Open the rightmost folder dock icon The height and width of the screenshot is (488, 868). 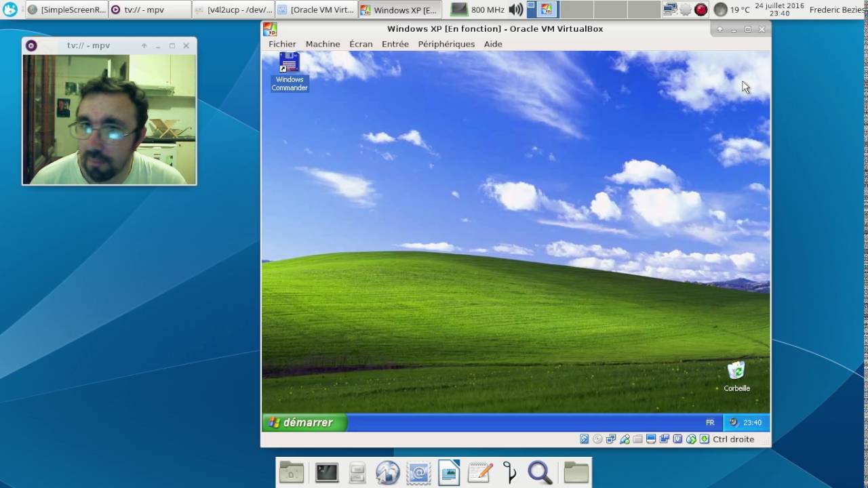576,472
